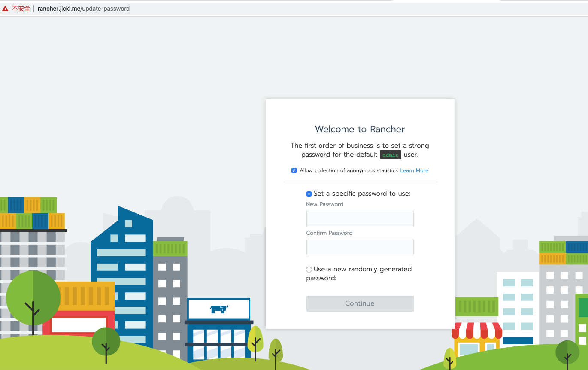Click the Rancher cow logo on storefront

click(x=219, y=309)
